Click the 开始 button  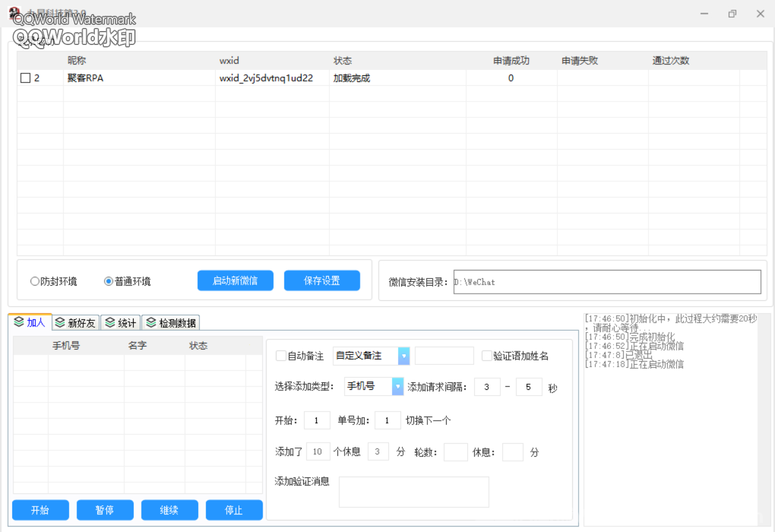[x=41, y=510]
